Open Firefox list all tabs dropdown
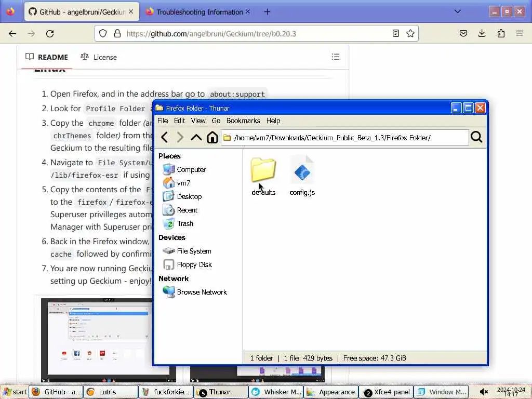The image size is (532, 399). (457, 11)
